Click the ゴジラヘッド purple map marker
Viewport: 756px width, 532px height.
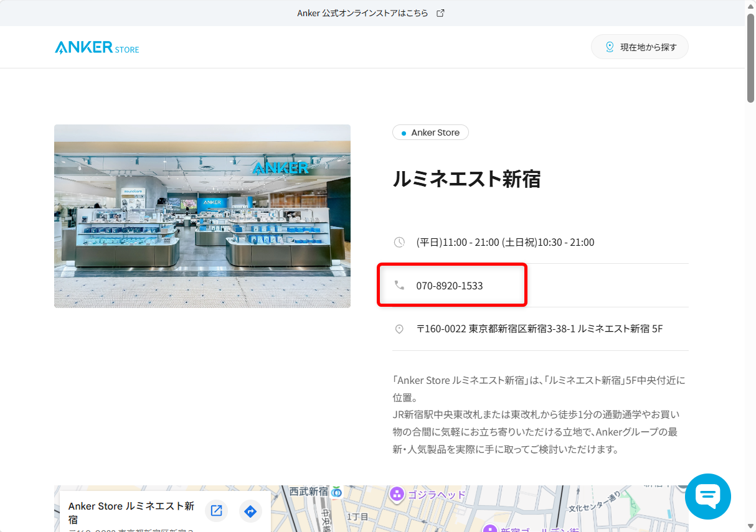point(396,494)
